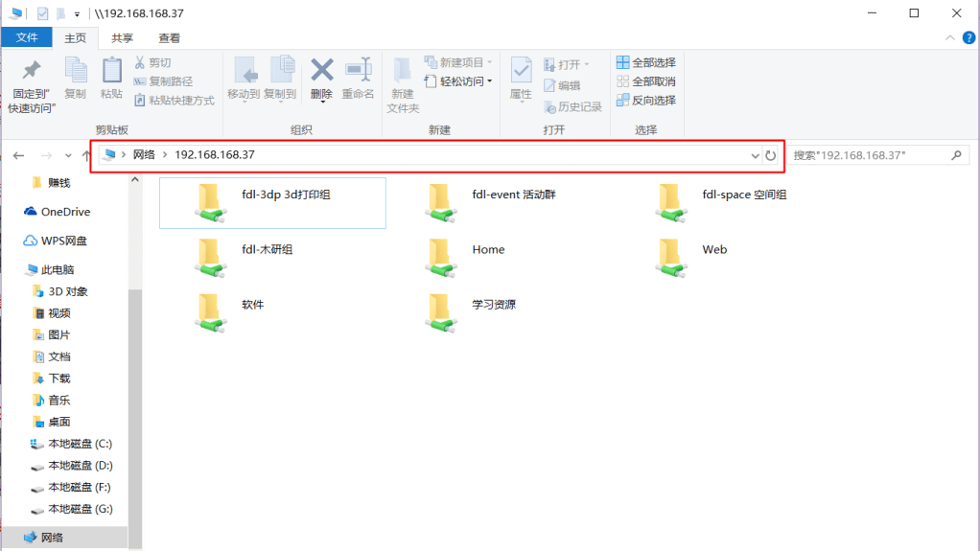Screen dimensions: 980x551
Task: Click the Up directory arrow
Action: click(x=87, y=155)
